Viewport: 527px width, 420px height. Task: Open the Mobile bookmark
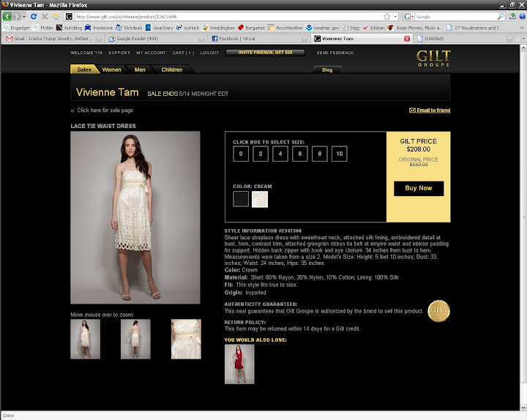pyautogui.click(x=43, y=28)
